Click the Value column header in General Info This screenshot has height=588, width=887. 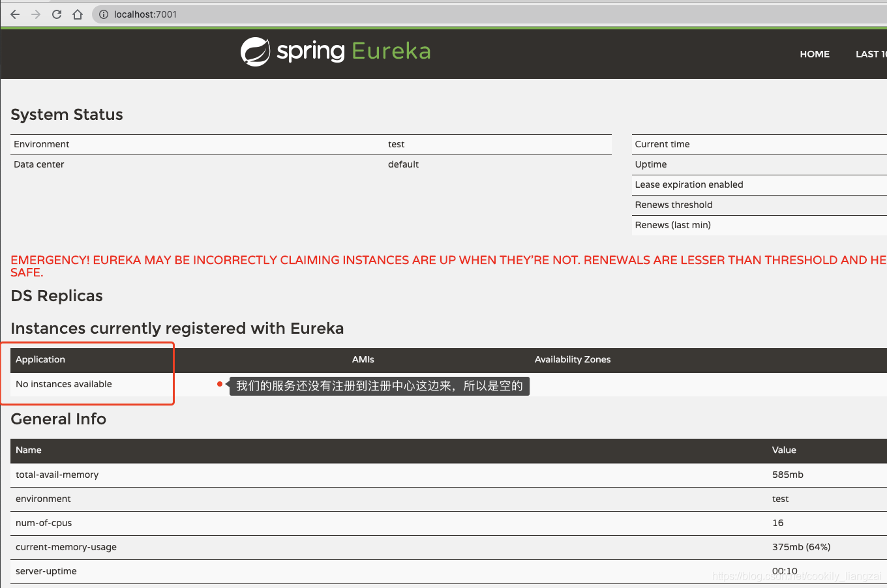pyautogui.click(x=784, y=450)
